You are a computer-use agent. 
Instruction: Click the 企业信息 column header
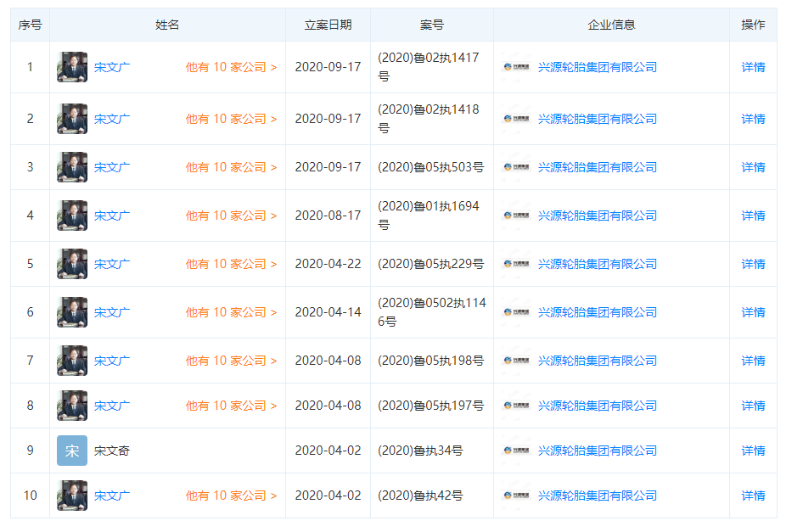pos(611,25)
